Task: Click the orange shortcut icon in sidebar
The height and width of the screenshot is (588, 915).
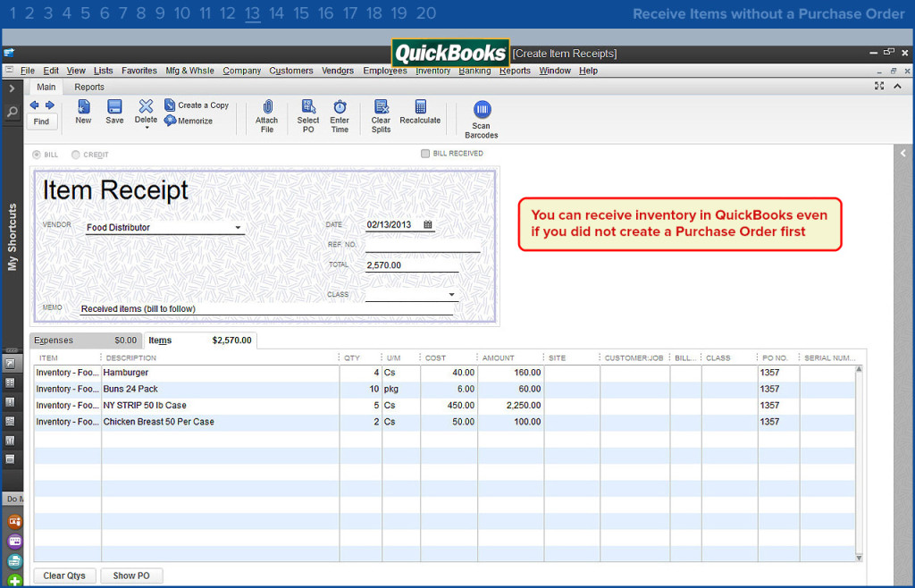Action: 14,522
